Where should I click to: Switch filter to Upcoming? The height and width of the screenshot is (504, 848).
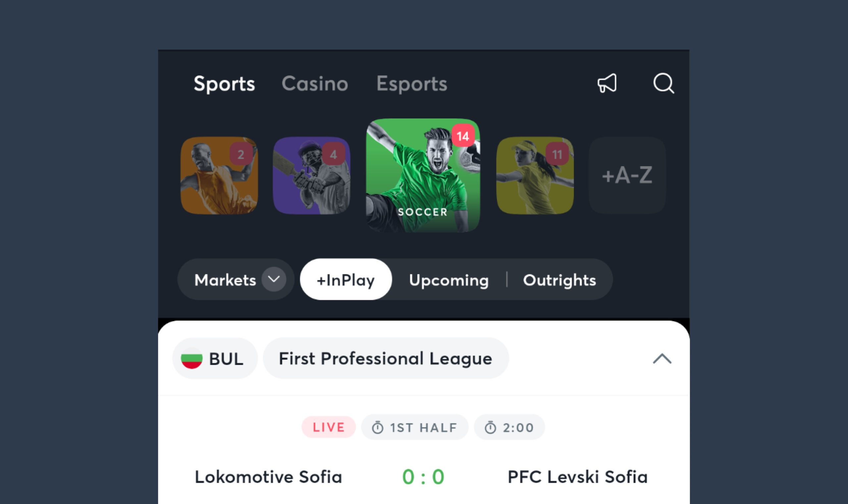tap(449, 280)
